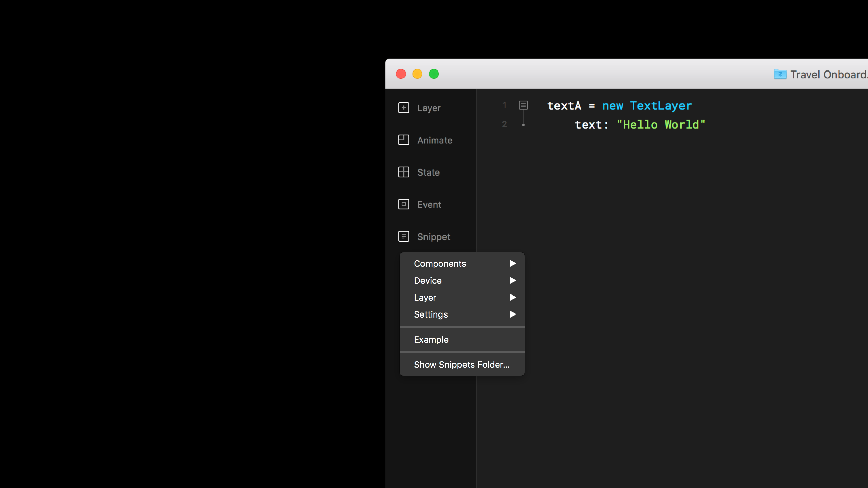Click the green zoom window button
The image size is (868, 488).
point(434,74)
